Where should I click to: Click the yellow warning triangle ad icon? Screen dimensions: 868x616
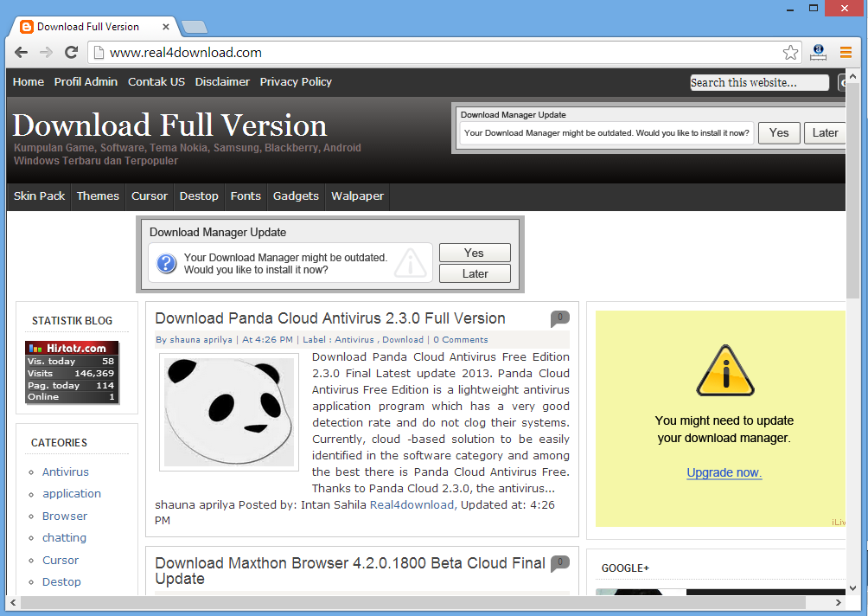coord(724,370)
